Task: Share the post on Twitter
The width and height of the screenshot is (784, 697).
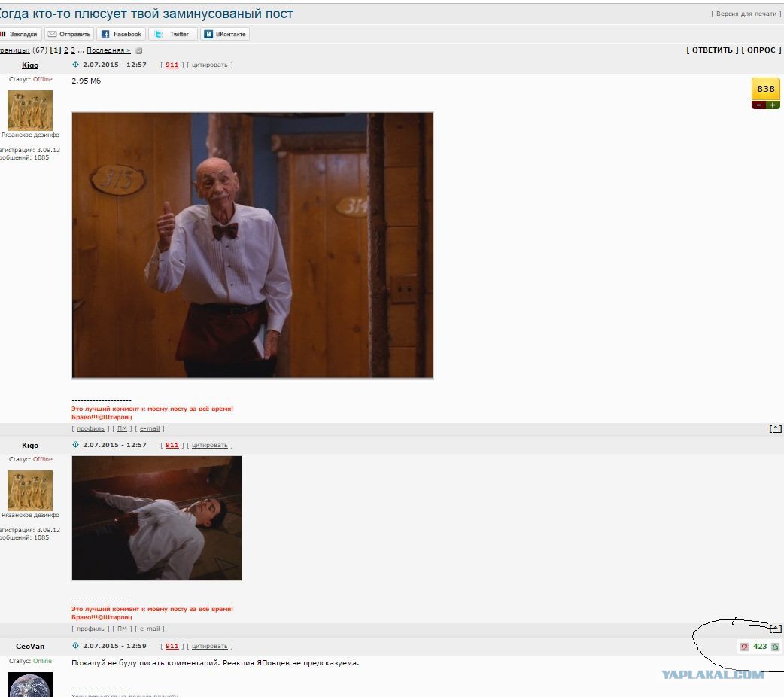Action: point(173,34)
